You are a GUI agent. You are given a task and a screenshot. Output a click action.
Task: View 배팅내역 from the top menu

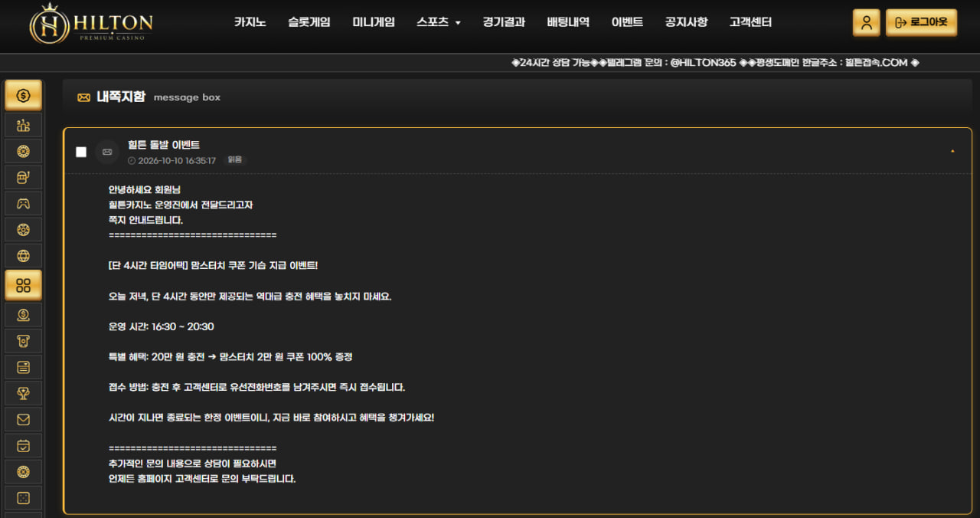568,22
